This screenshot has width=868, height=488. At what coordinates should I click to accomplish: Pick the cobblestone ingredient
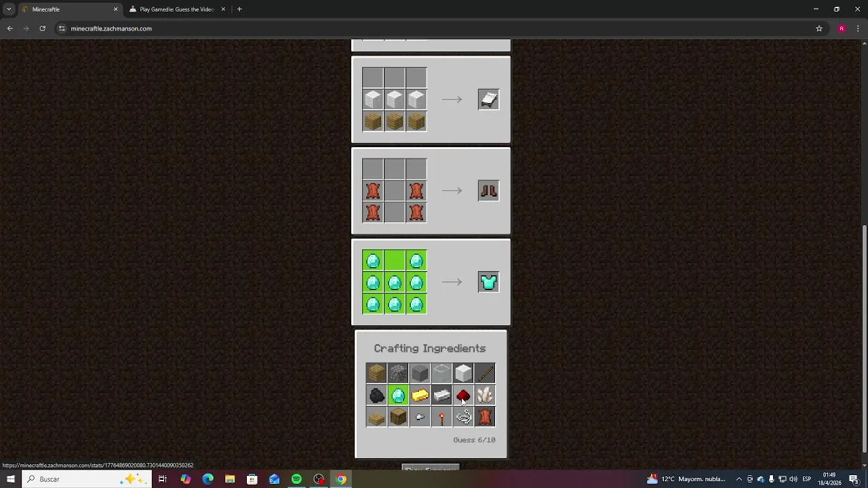pos(398,373)
